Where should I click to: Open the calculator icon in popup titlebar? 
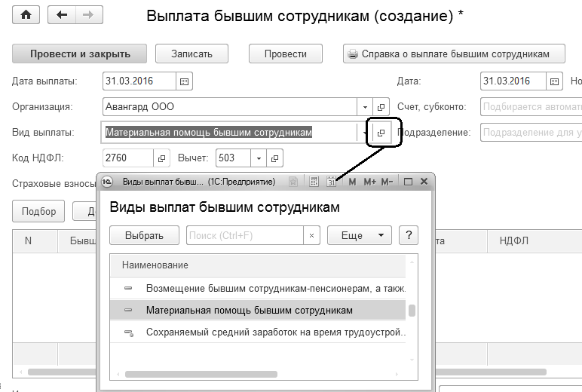314,182
